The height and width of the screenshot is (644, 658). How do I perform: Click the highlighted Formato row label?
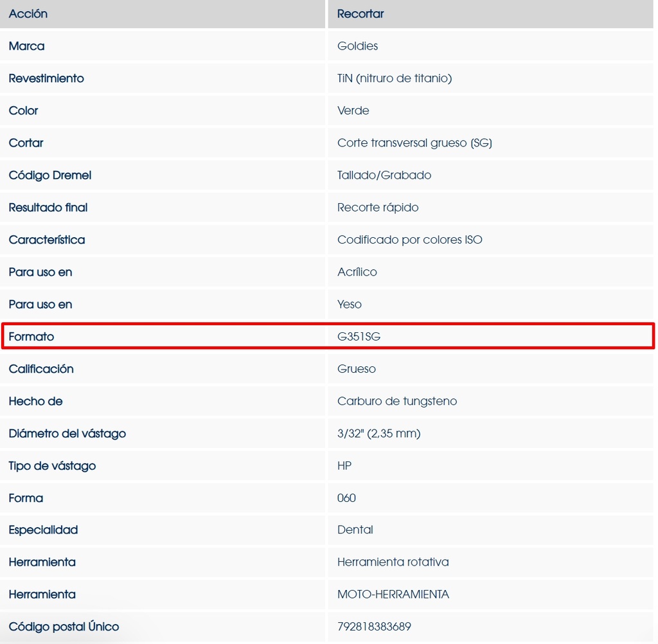pyautogui.click(x=31, y=336)
